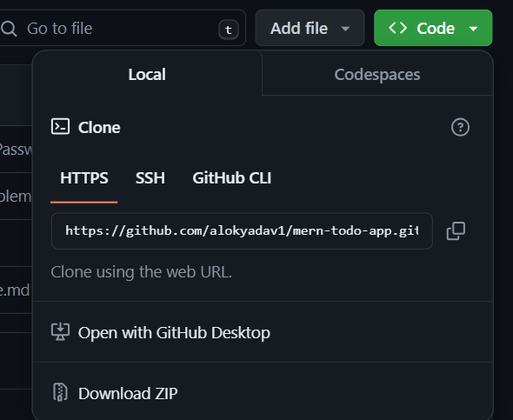Click the terminal icon next to Clone
The image size is (513, 420).
60,127
